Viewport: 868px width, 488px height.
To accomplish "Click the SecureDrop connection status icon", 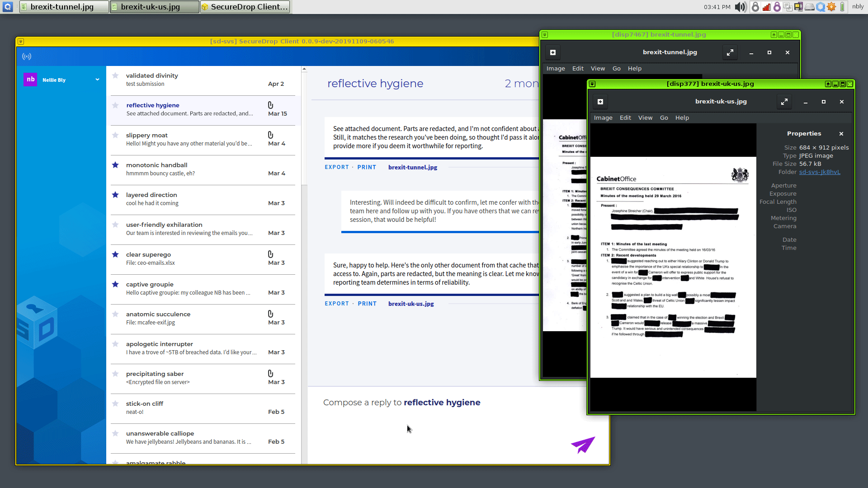I will (x=26, y=56).
